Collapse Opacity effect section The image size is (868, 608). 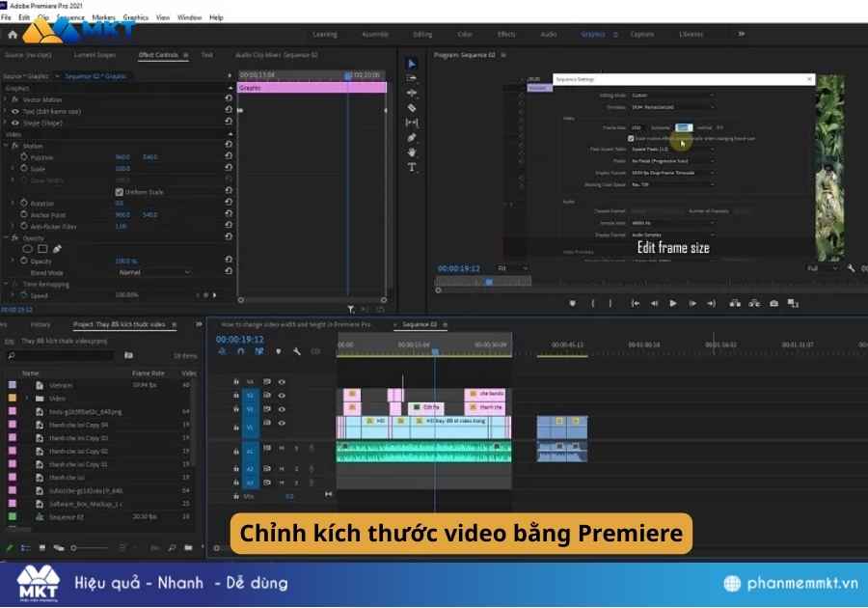click(6, 237)
